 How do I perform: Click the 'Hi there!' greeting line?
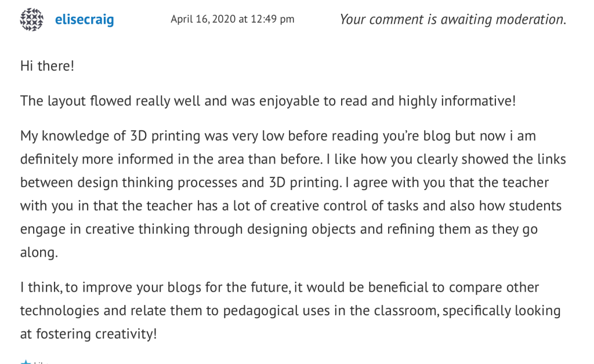[48, 66]
